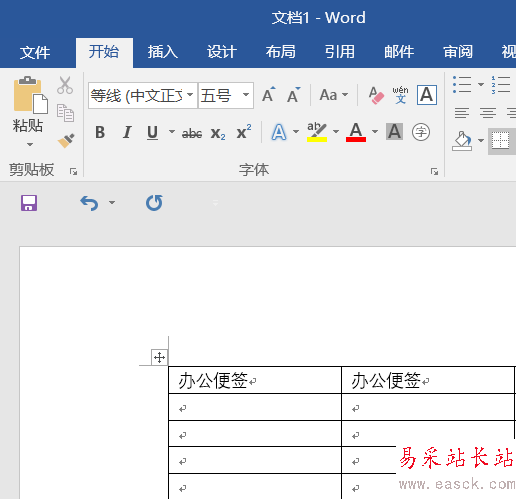The width and height of the screenshot is (516, 499).
Task: Switch to the 布局 tab
Action: pos(281,52)
